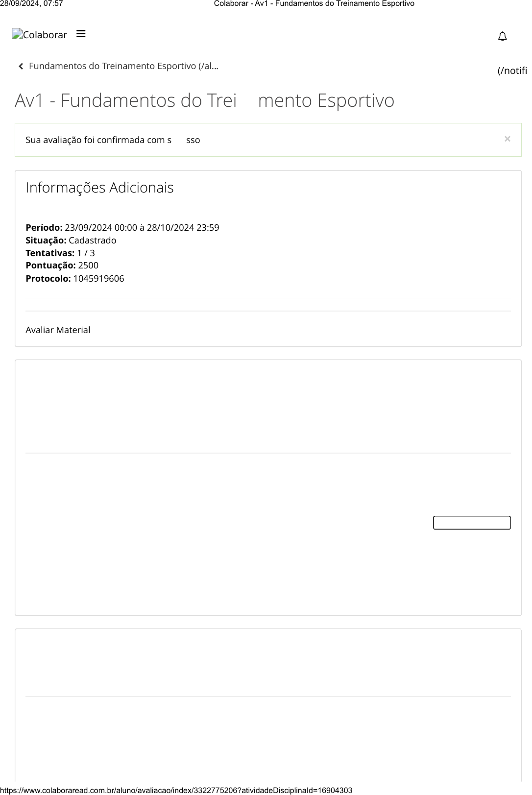Click the notification bell icon
The height and width of the screenshot is (795, 532).
pos(502,37)
